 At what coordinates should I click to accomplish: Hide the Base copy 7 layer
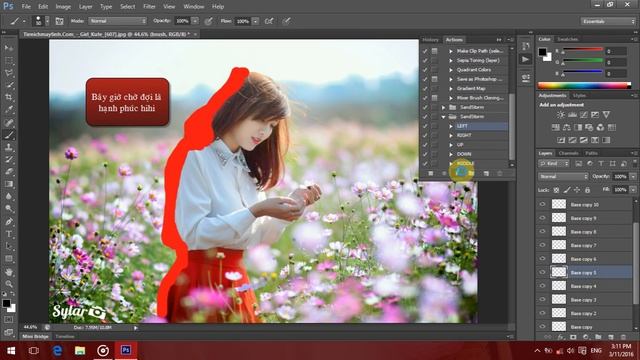pyautogui.click(x=542, y=245)
